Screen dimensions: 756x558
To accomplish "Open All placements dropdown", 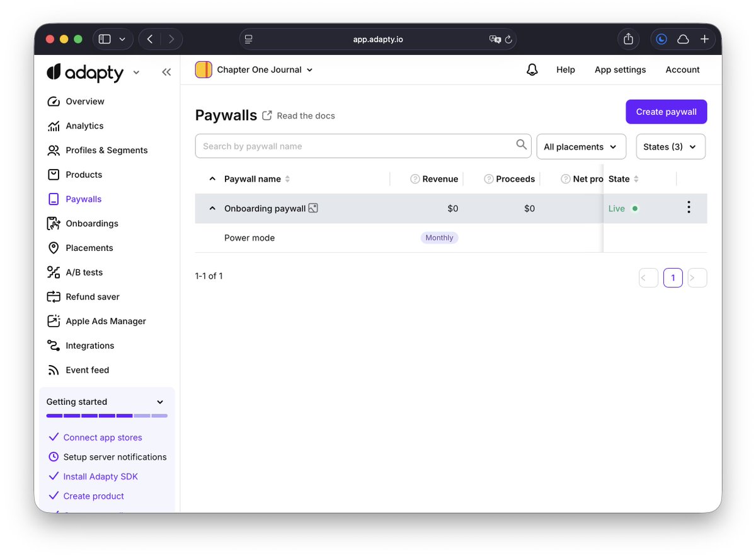I will pos(581,147).
